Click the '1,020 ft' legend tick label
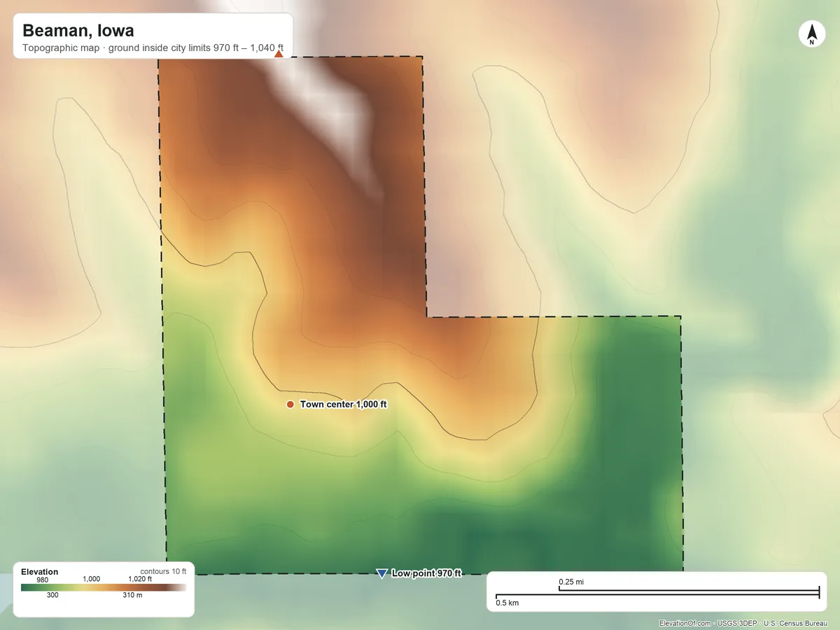Image resolution: width=840 pixels, height=630 pixels. 140,579
